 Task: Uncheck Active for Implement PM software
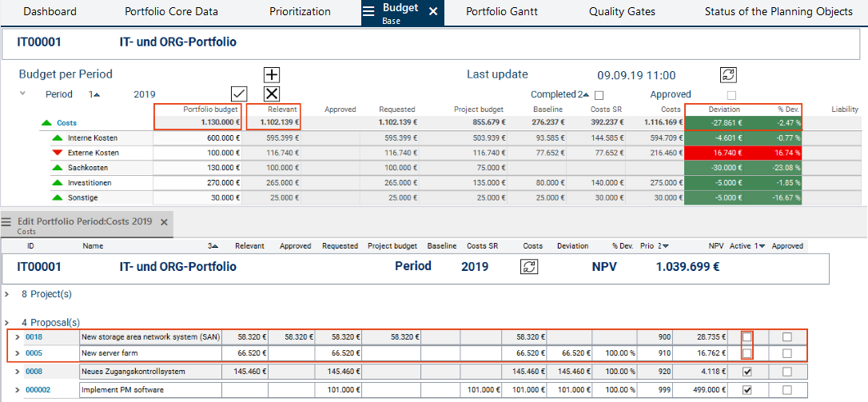pyautogui.click(x=747, y=390)
